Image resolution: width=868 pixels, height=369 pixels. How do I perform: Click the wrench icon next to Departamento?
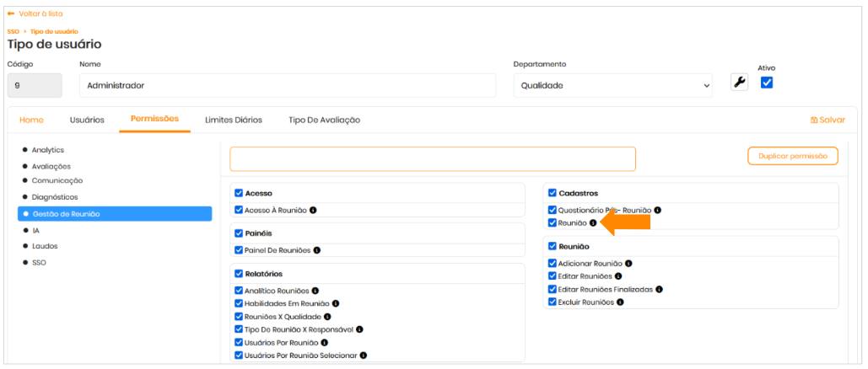click(739, 83)
